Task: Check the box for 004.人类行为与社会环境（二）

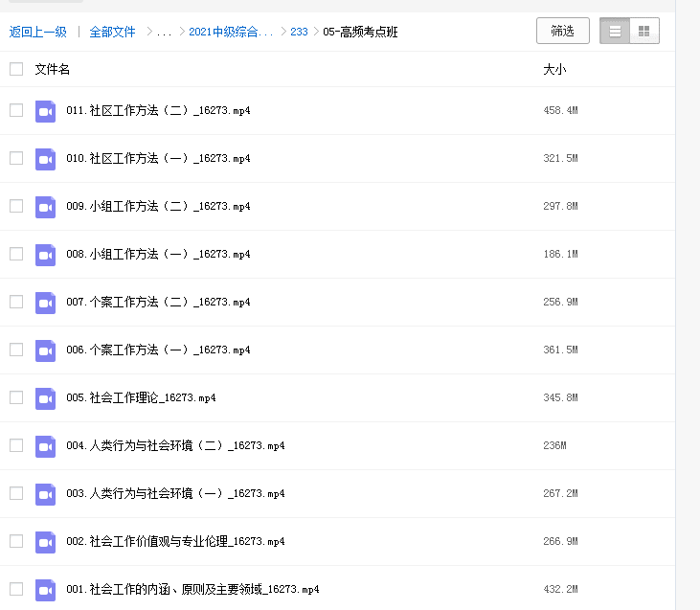Action: coord(16,445)
